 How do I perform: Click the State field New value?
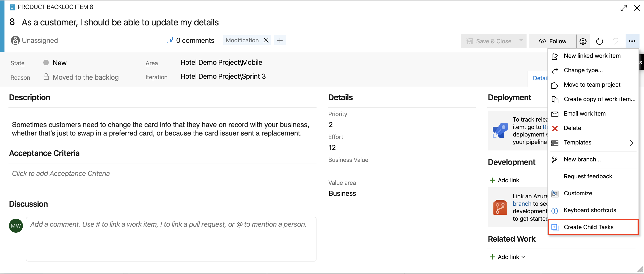tap(59, 63)
